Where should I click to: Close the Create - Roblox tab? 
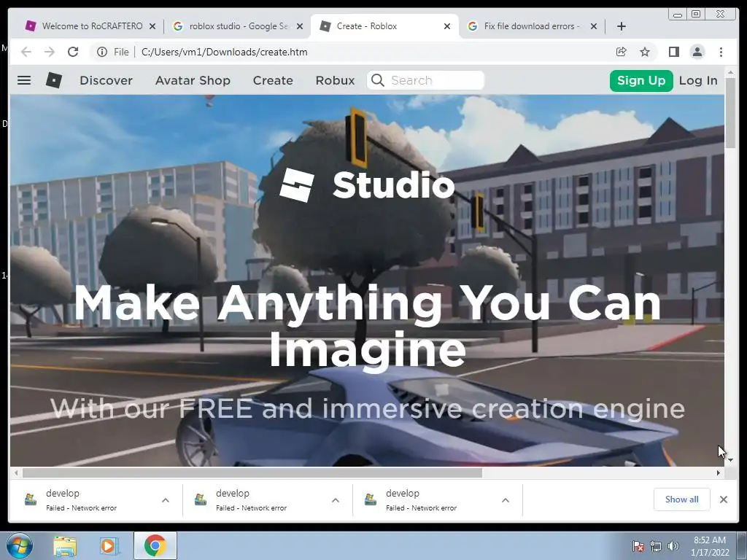[x=447, y=26]
